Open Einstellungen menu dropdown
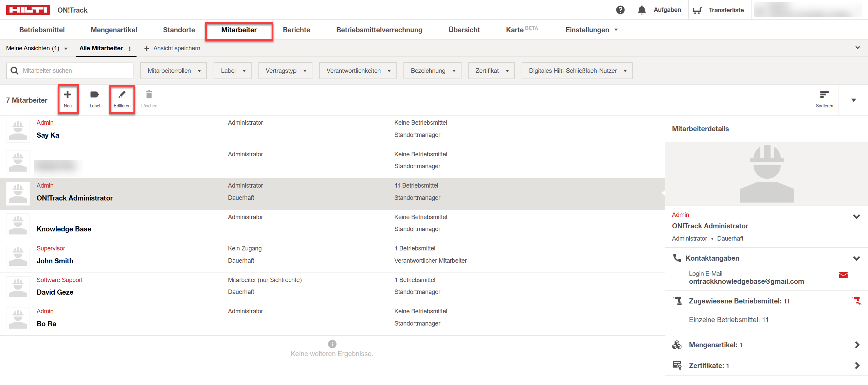This screenshot has height=385, width=868. [591, 30]
